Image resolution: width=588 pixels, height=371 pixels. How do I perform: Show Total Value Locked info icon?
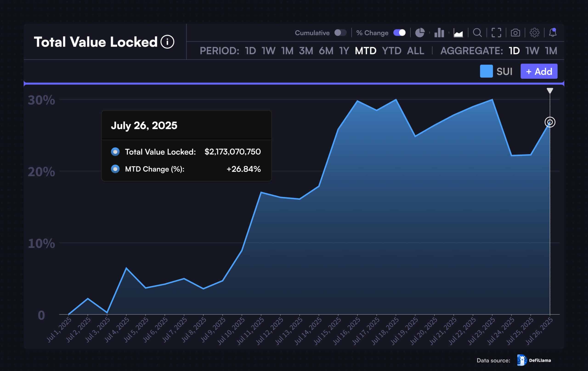point(167,42)
